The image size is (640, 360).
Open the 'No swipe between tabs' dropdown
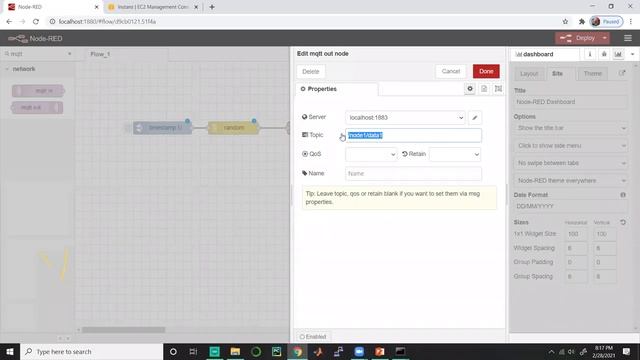[x=570, y=163]
